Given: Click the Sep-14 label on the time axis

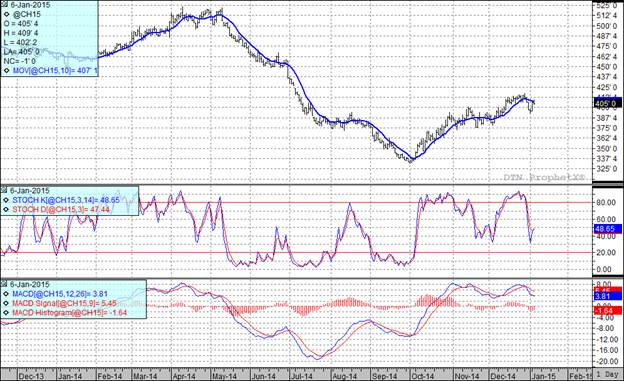Looking at the screenshot, I should 384,376.
